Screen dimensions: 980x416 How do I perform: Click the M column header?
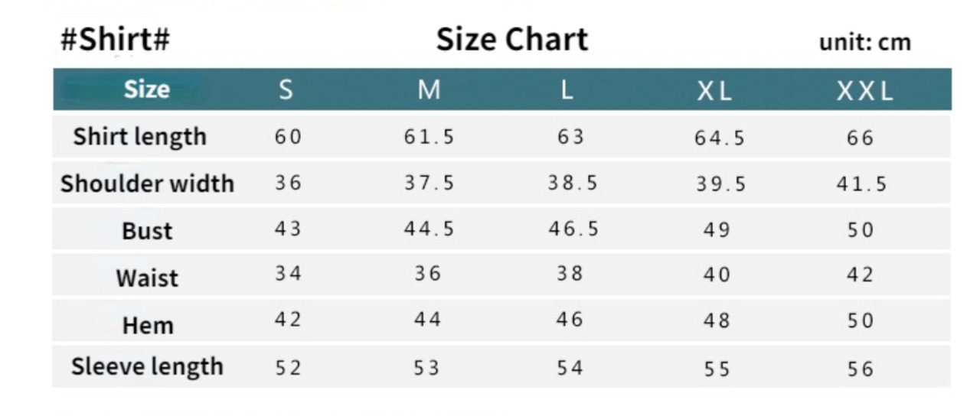tap(429, 90)
